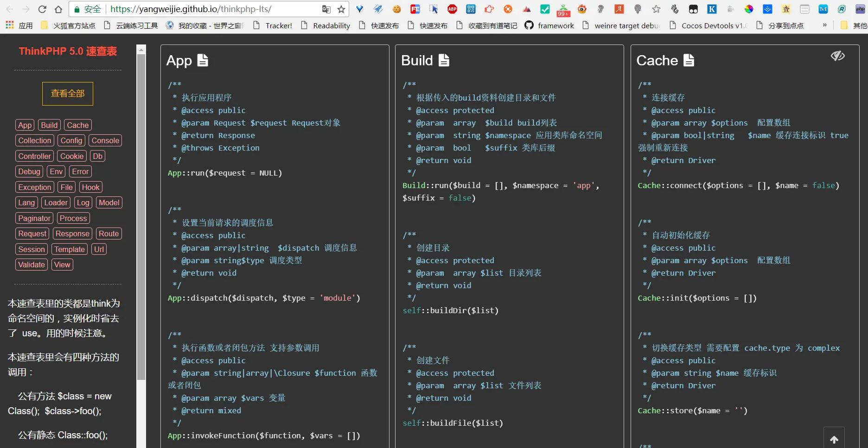Jump to the Route class

108,233
